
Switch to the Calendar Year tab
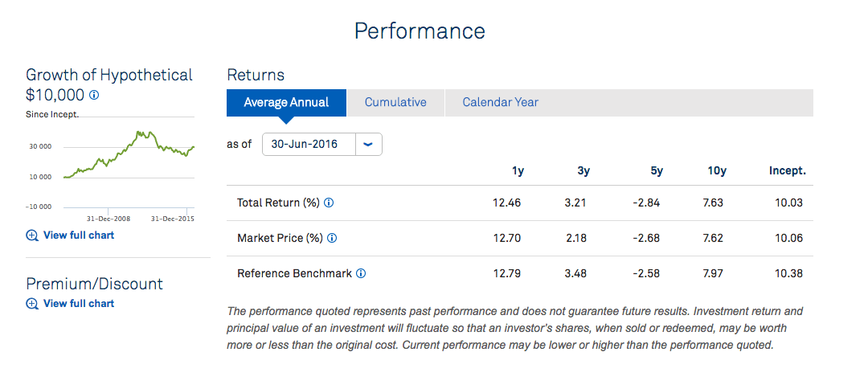pos(501,103)
